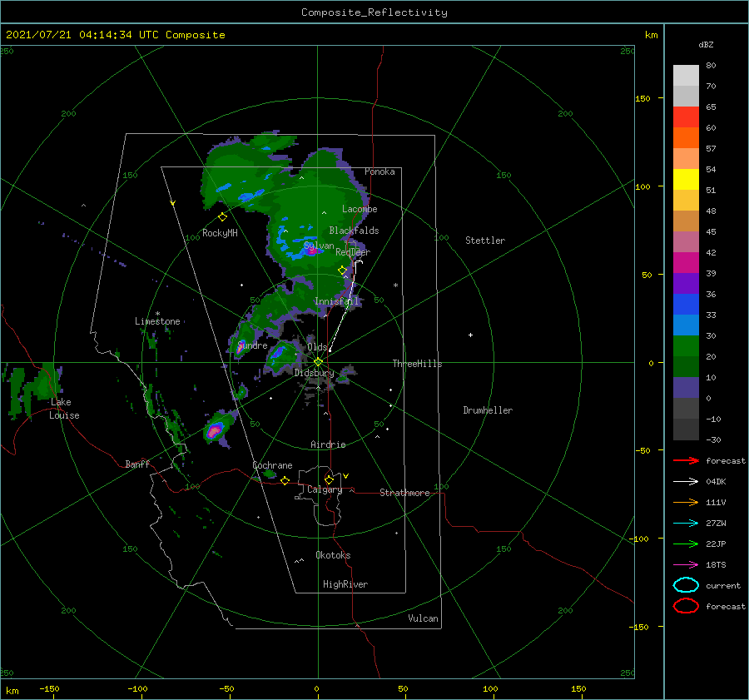Select the Sylvan label
The width and height of the screenshot is (749, 700).
tap(319, 246)
